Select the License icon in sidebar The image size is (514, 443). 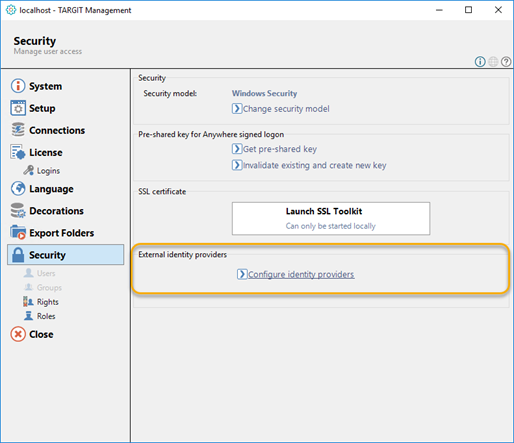click(18, 152)
